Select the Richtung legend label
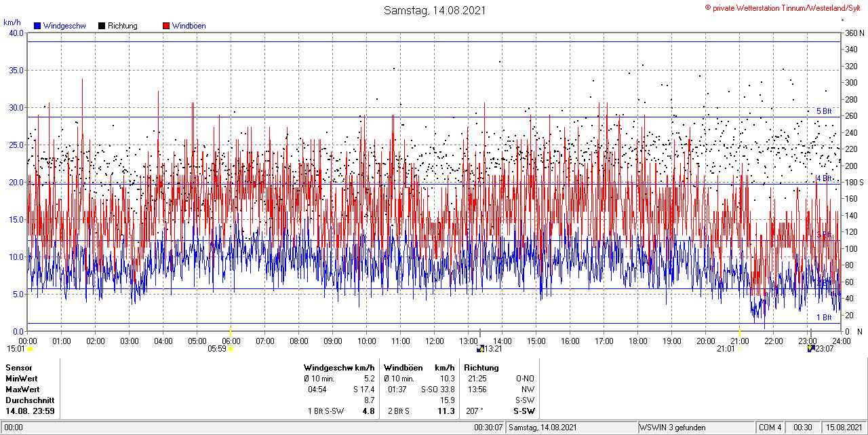The width and height of the screenshot is (868, 435). 123,26
